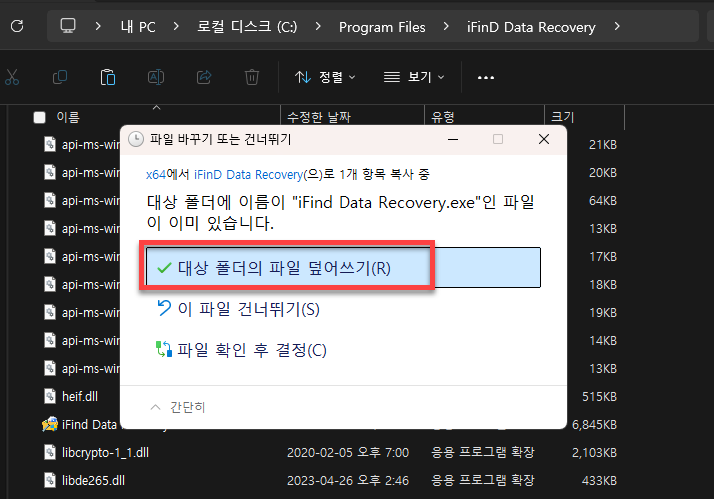Choose 파일 확인 후 결정(C)
This screenshot has height=499, width=714.
click(x=241, y=350)
